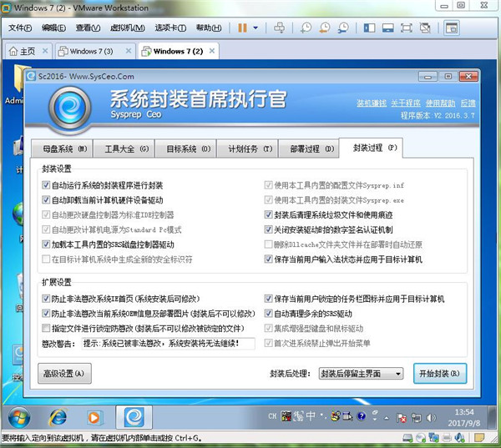Toggle the thumbnail bar view icon
The image size is (501, 448).
[x=388, y=28]
